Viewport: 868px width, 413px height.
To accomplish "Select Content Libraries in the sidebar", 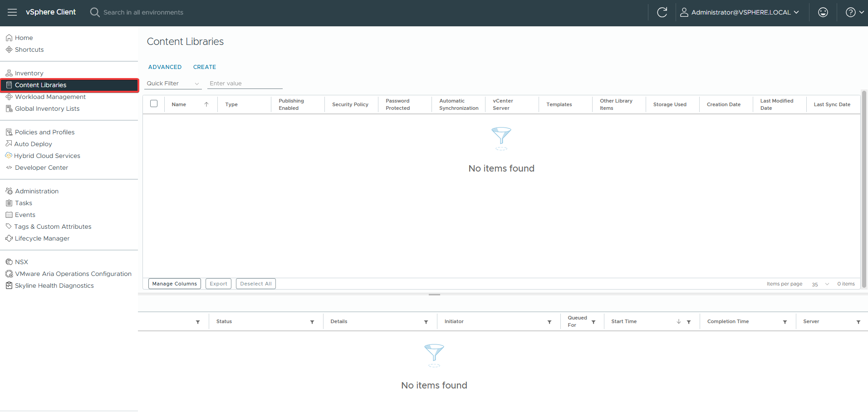I will click(69, 85).
